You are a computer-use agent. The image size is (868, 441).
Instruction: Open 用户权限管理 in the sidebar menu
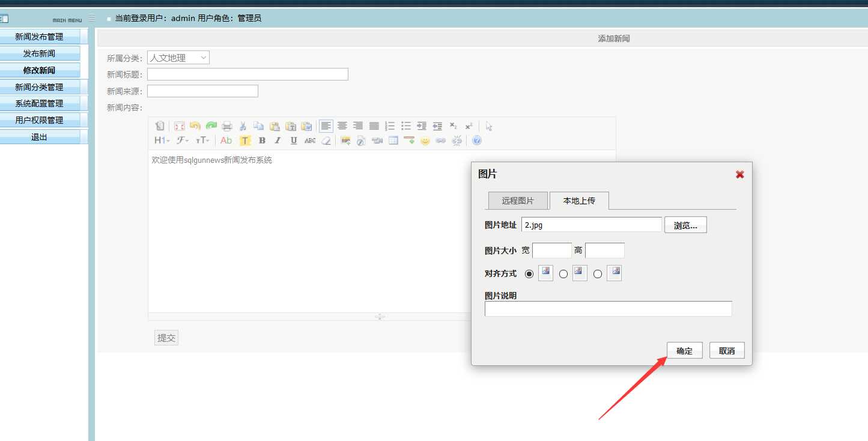(40, 120)
